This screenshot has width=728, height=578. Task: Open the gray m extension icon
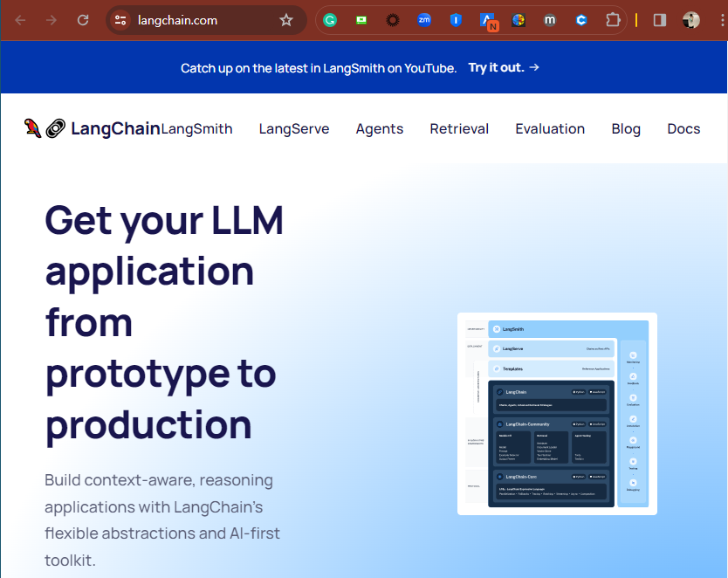[x=550, y=20]
